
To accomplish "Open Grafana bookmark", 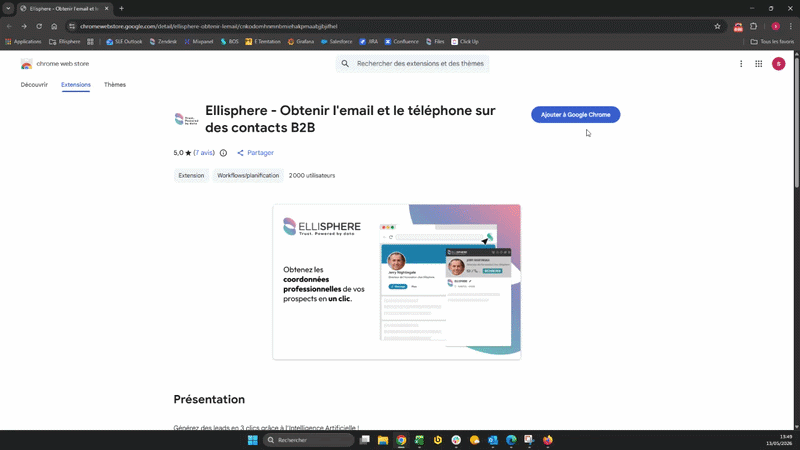I will (301, 42).
